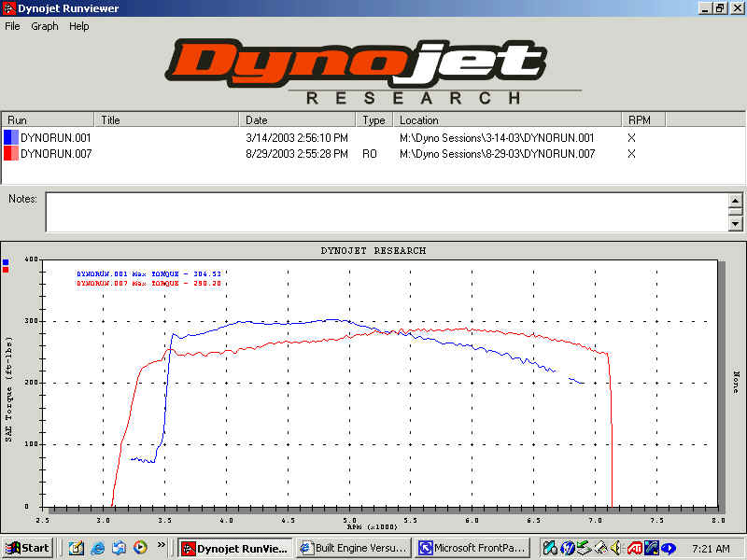Click the blue eye-shaped tray icon
This screenshot has height=560, width=747.
click(668, 549)
